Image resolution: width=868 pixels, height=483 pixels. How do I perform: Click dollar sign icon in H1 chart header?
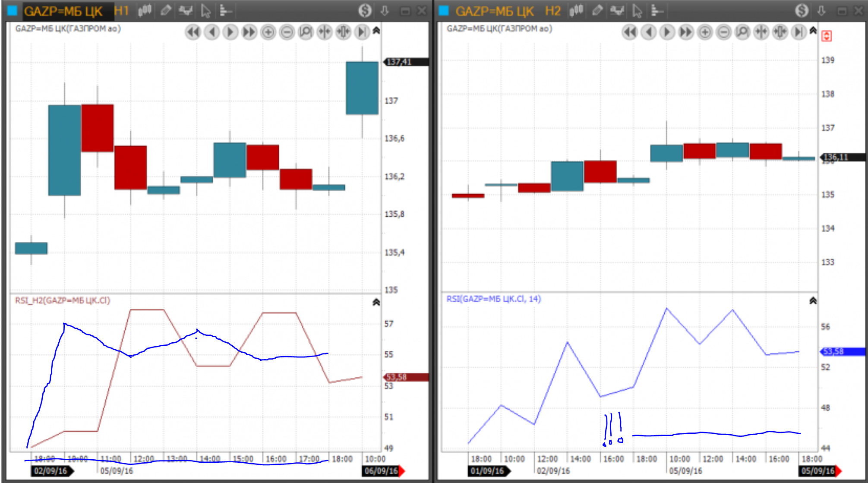pos(365,10)
